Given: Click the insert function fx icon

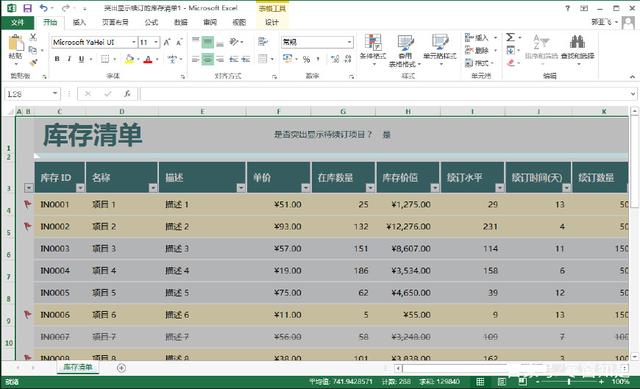Looking at the screenshot, I should click(127, 94).
